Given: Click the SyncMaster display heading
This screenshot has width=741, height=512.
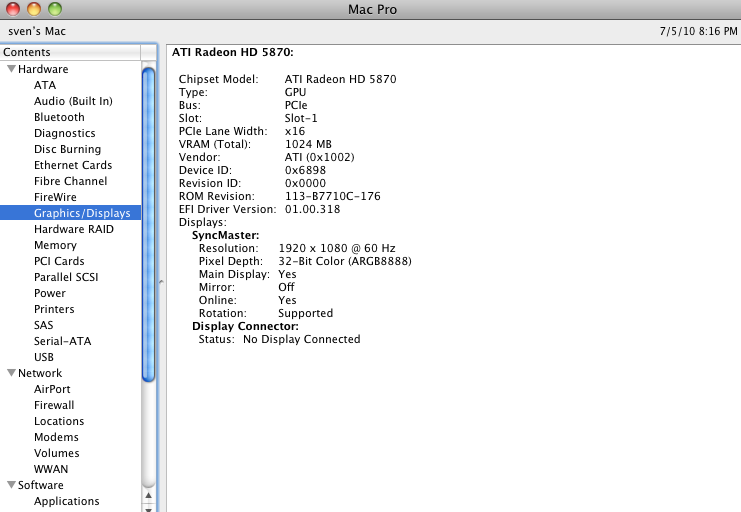Looking at the screenshot, I should 225,235.
